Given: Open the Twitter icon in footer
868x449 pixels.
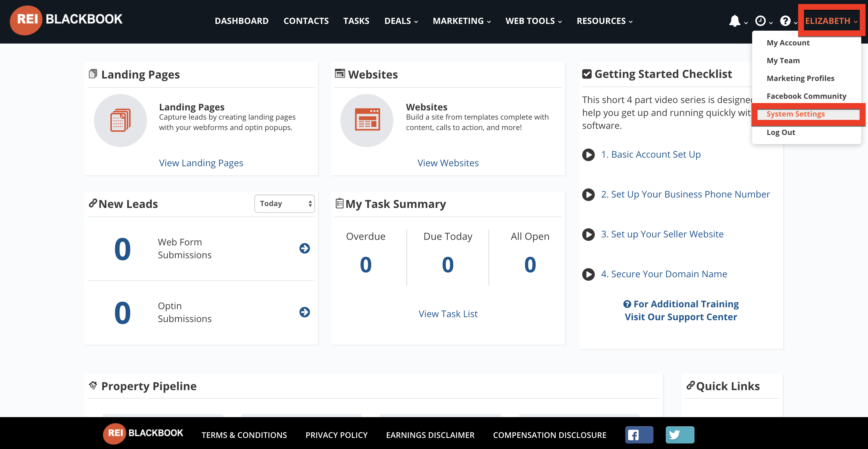Looking at the screenshot, I should pos(680,435).
